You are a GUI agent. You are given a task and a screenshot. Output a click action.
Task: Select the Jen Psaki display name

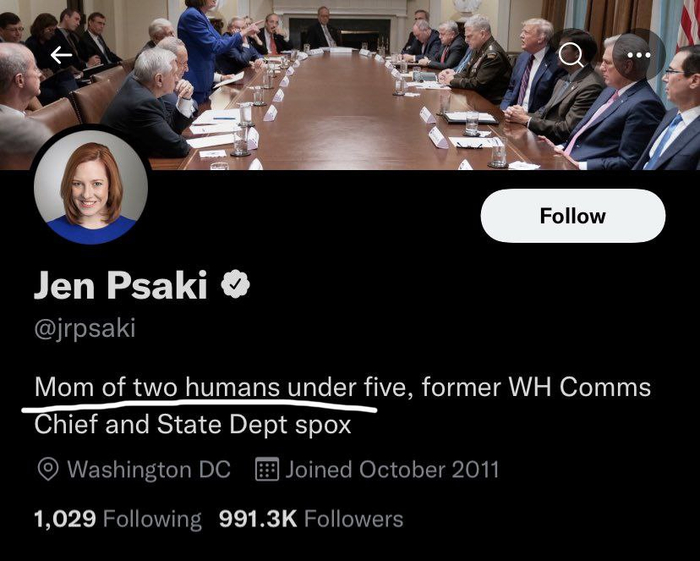click(x=121, y=285)
